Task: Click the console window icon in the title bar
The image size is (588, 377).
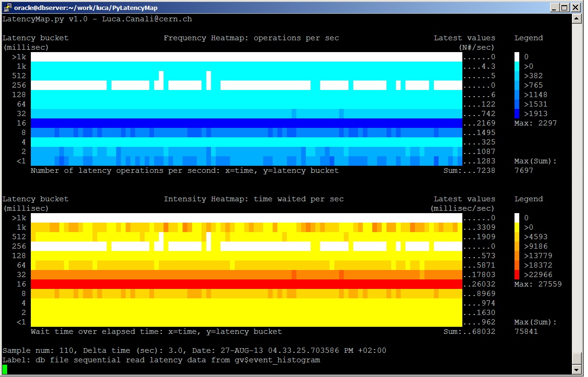Action: (x=7, y=7)
